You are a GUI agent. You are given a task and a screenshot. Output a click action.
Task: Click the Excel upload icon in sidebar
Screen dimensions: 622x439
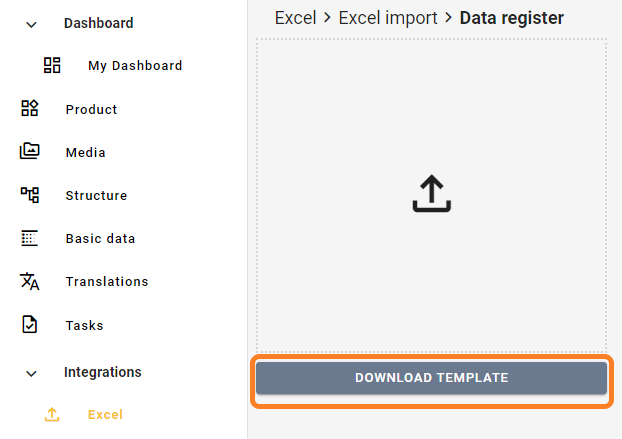pos(52,414)
